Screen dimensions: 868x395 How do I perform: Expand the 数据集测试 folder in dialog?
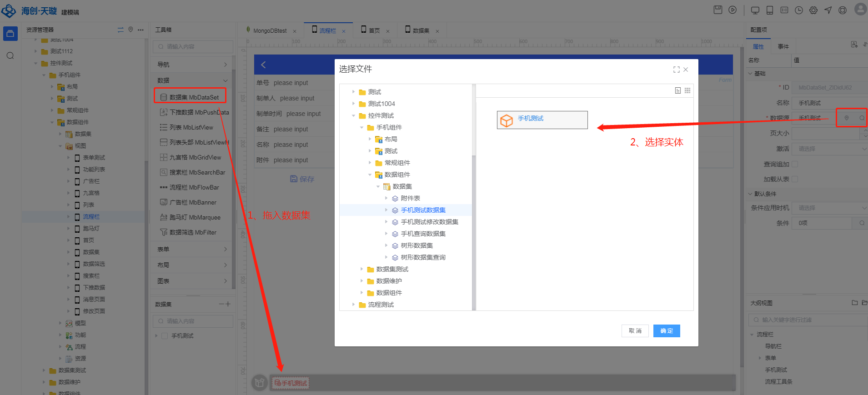tap(362, 269)
